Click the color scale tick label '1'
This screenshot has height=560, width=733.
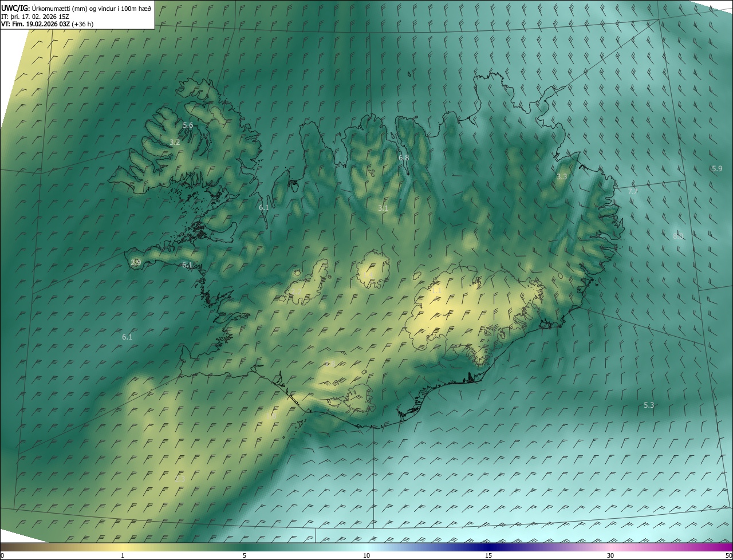(123, 555)
